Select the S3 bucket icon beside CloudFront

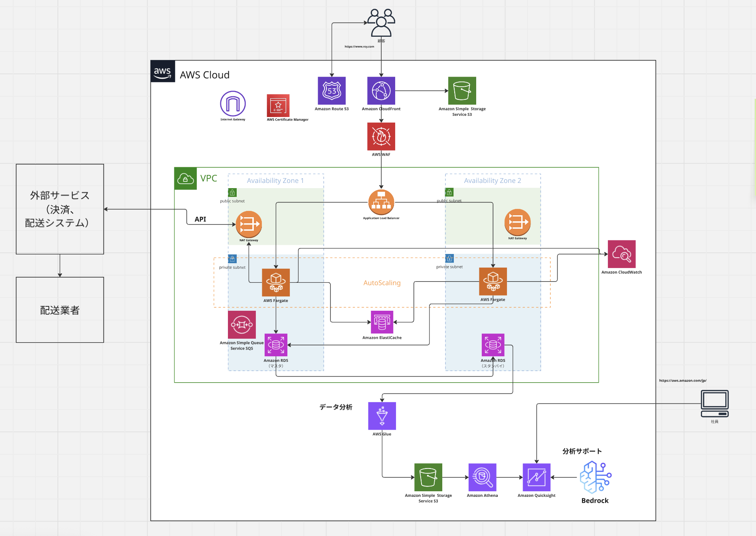pos(462,91)
